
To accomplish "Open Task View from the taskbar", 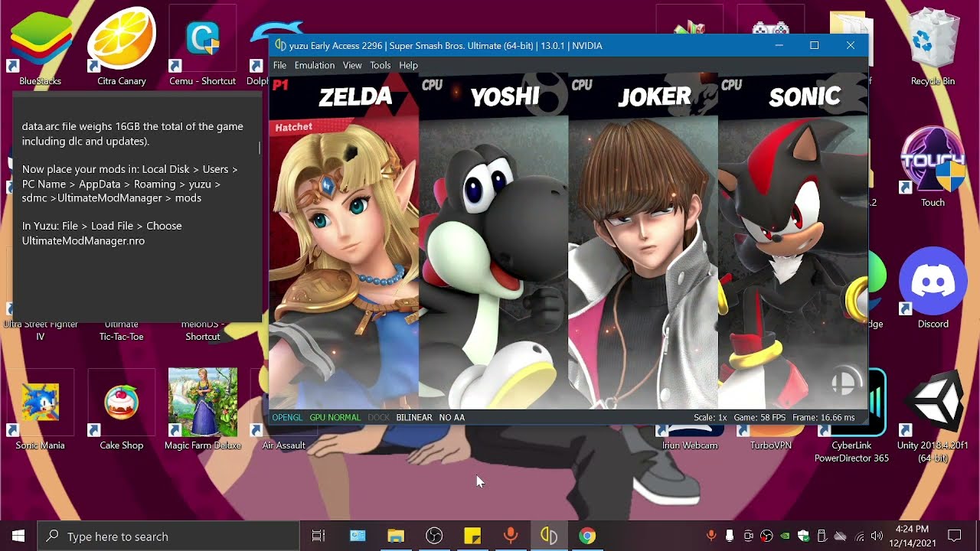I will click(x=319, y=536).
